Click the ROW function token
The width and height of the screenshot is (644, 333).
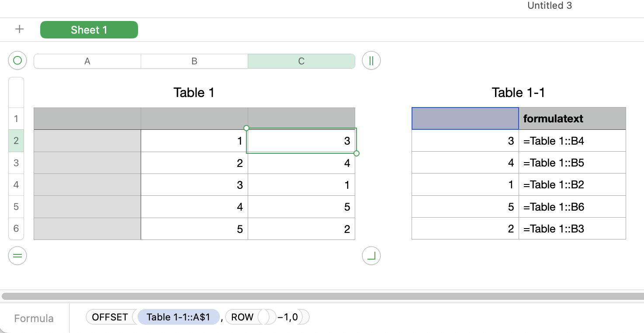(242, 317)
